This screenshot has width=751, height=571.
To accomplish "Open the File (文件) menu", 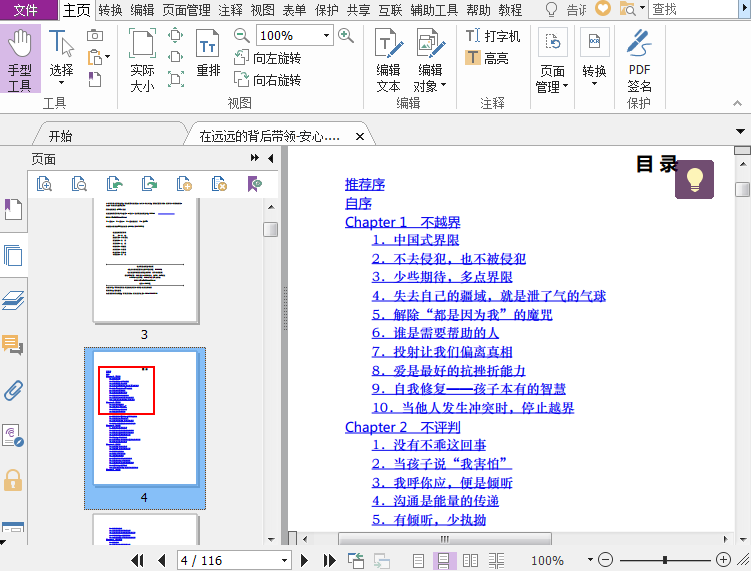I will [x=26, y=10].
